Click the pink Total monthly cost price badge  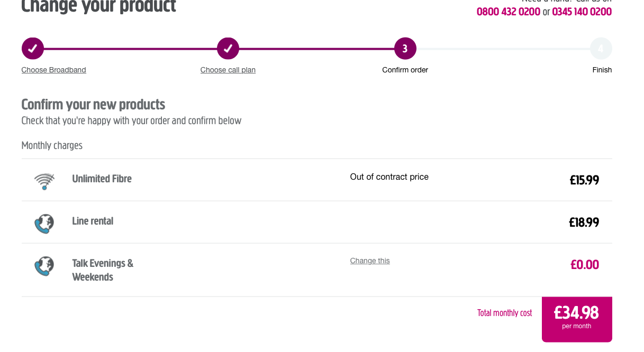(x=577, y=319)
